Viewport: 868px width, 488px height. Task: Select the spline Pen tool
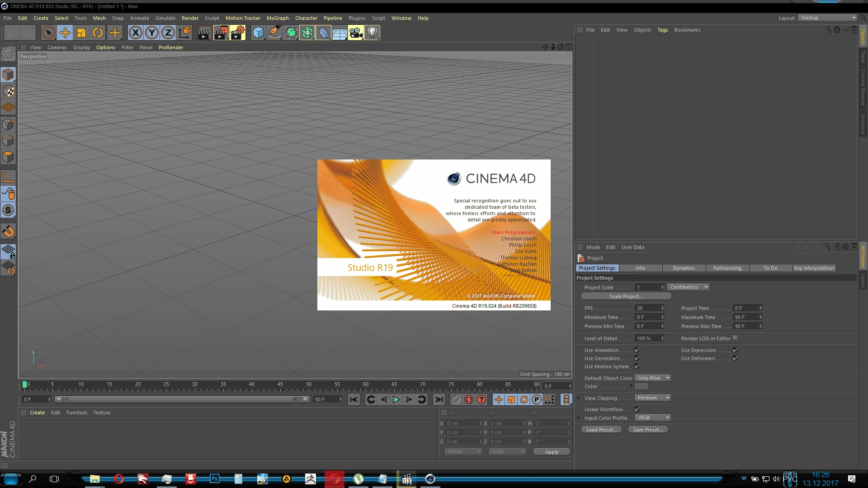coord(274,33)
